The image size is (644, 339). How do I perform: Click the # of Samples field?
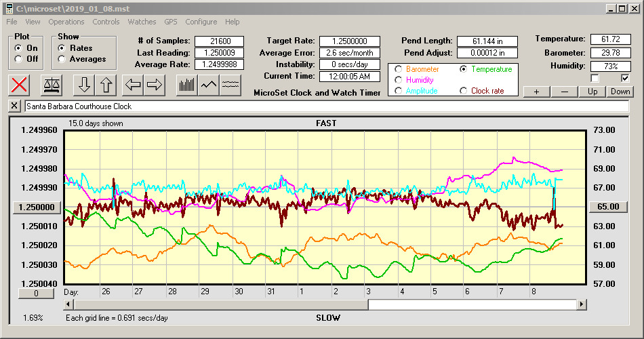pos(220,41)
